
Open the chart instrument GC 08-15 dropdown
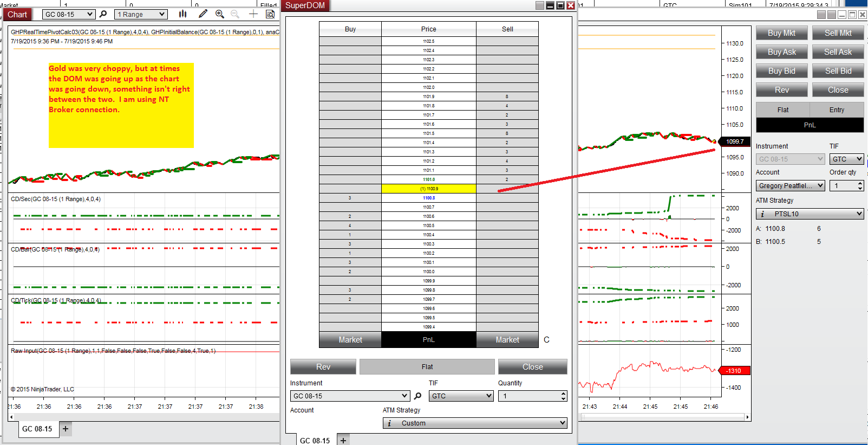tap(68, 15)
